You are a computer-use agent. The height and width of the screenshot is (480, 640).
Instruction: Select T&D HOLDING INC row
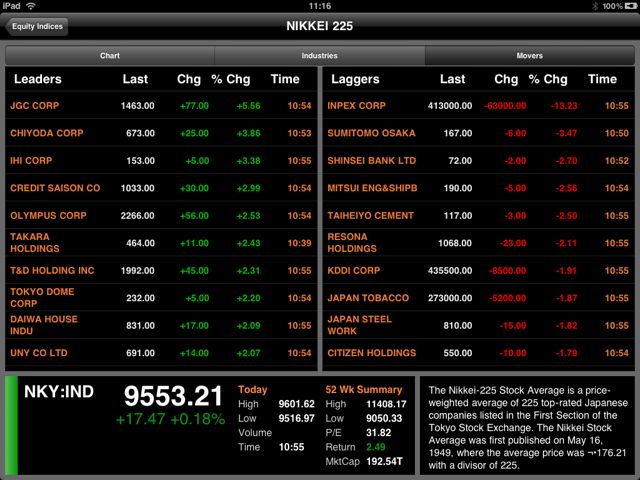(161, 271)
